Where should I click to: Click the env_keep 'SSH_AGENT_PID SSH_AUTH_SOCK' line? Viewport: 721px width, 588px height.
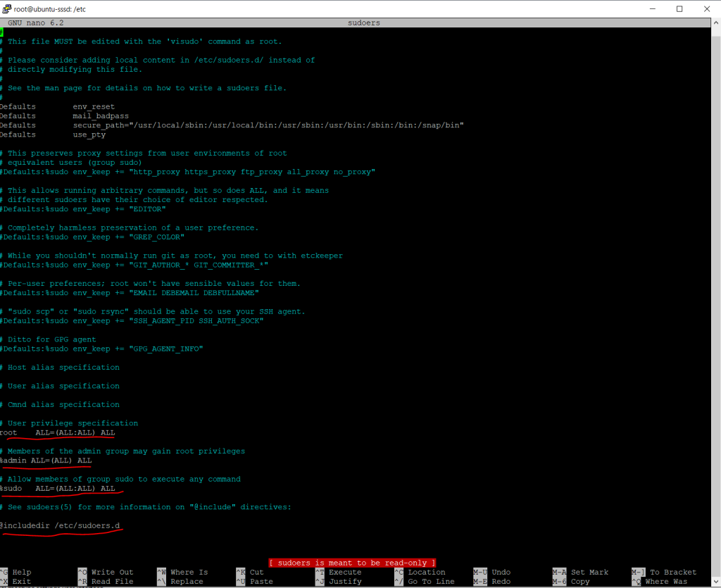pyautogui.click(x=132, y=321)
